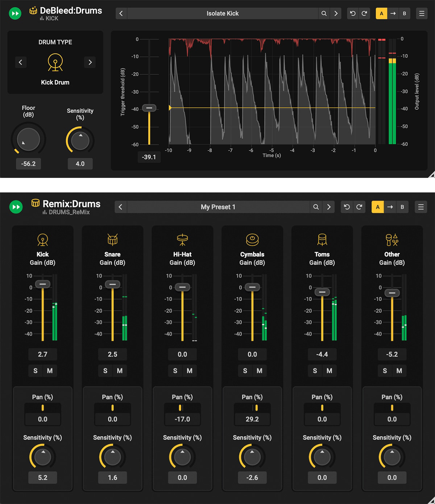Search presets in Remix:Drums
Viewport: 435px width, 504px height.
tap(316, 207)
